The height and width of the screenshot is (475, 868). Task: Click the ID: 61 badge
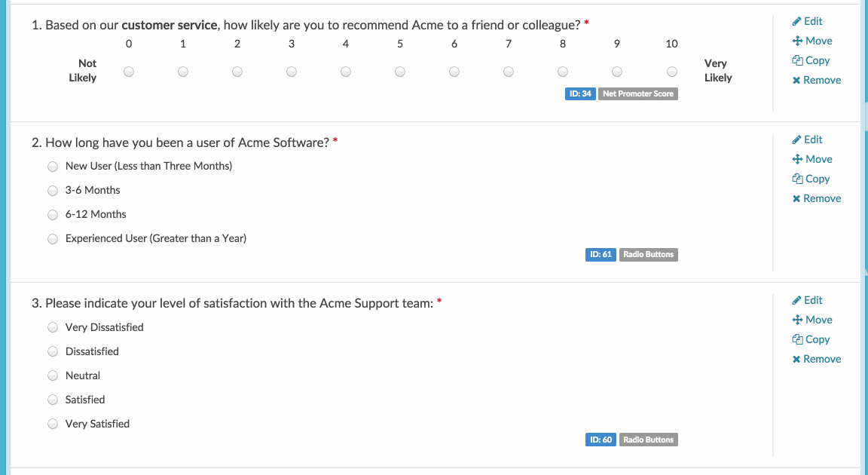(x=600, y=254)
